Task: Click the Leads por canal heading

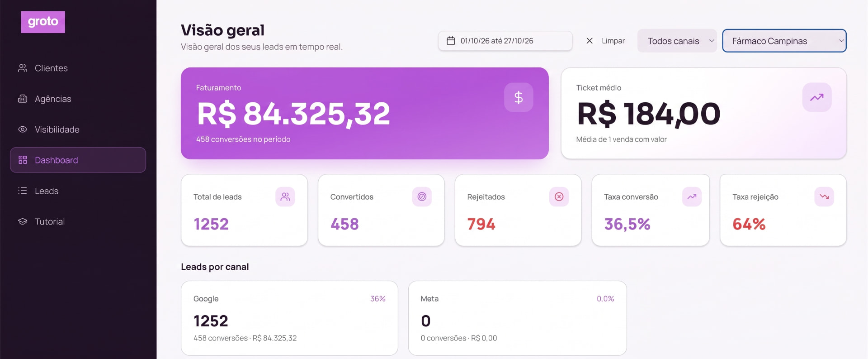Action: coord(215,267)
